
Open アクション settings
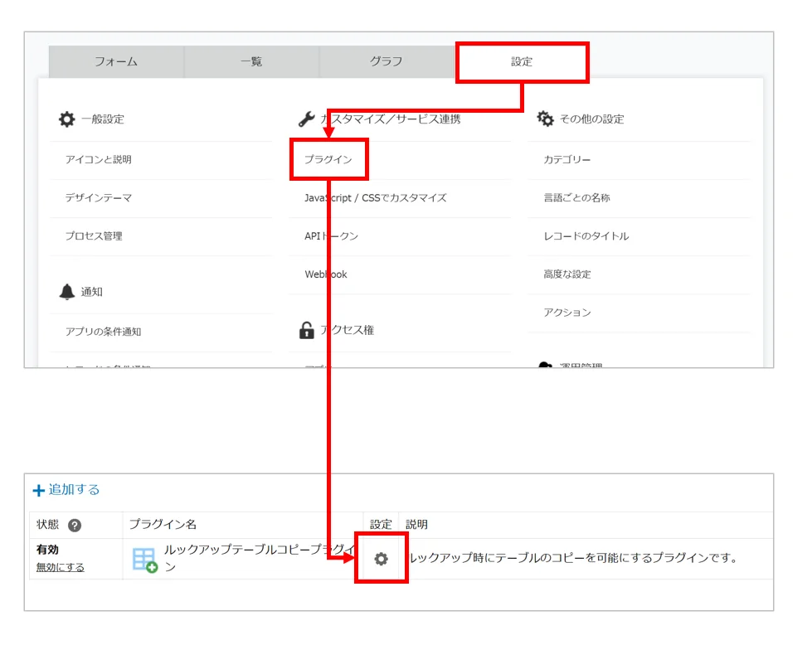pyautogui.click(x=567, y=313)
